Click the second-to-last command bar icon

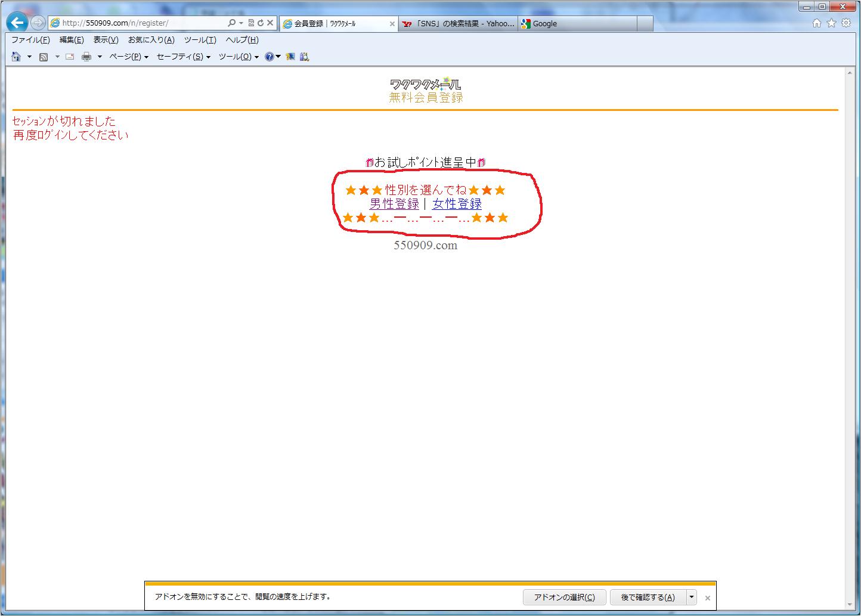point(290,57)
